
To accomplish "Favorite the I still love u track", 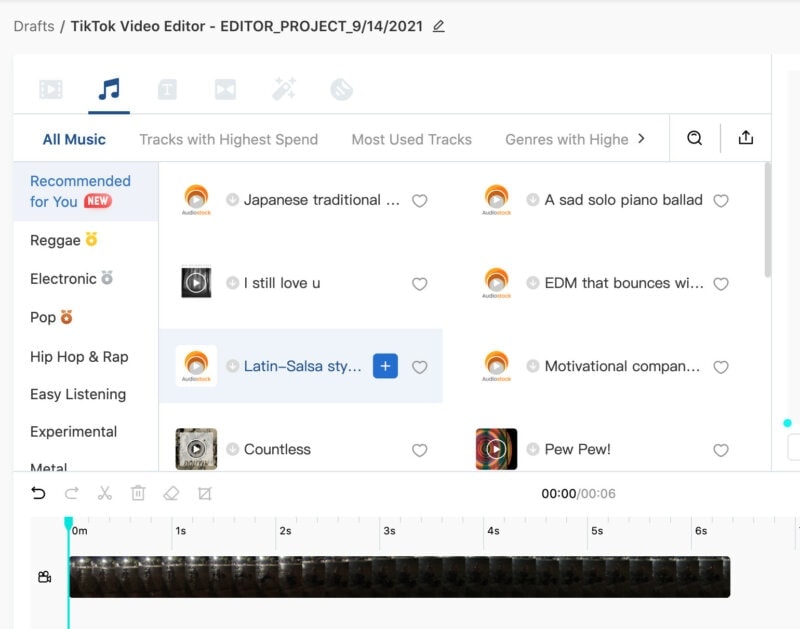I will click(419, 284).
